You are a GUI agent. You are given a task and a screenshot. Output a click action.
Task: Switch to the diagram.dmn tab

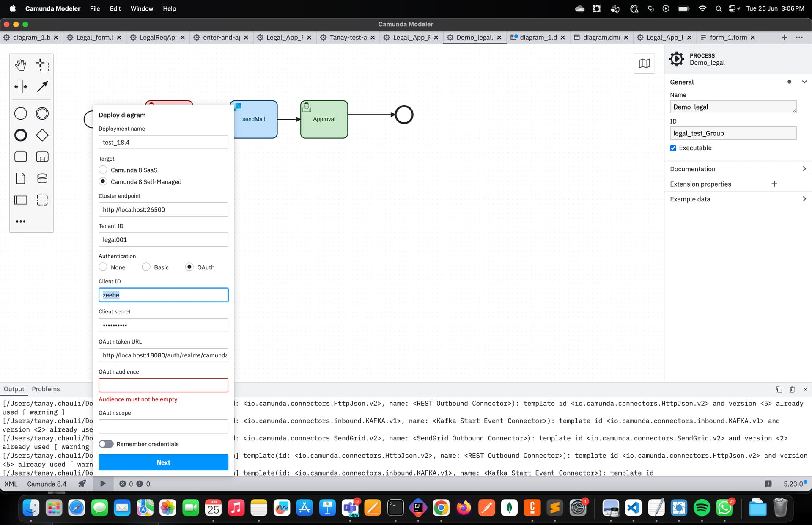[x=601, y=37]
